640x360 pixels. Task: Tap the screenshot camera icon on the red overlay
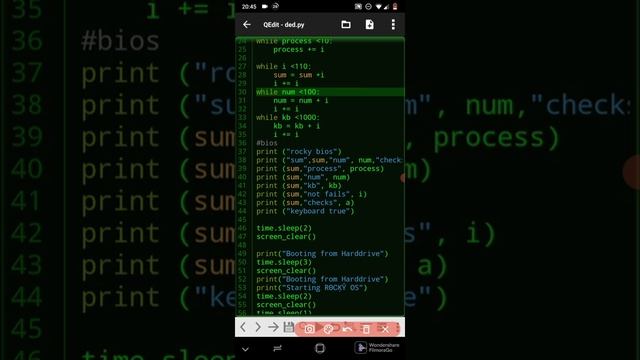click(x=309, y=329)
